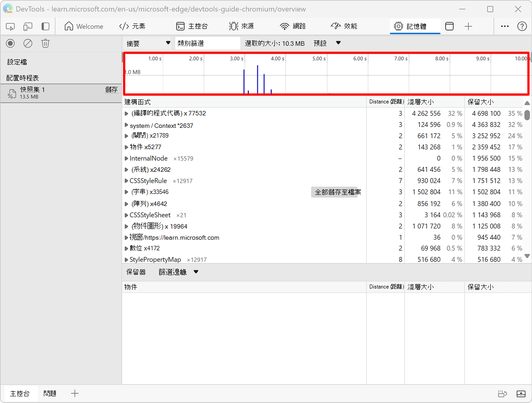Sort by 建構函式 column header

244,102
